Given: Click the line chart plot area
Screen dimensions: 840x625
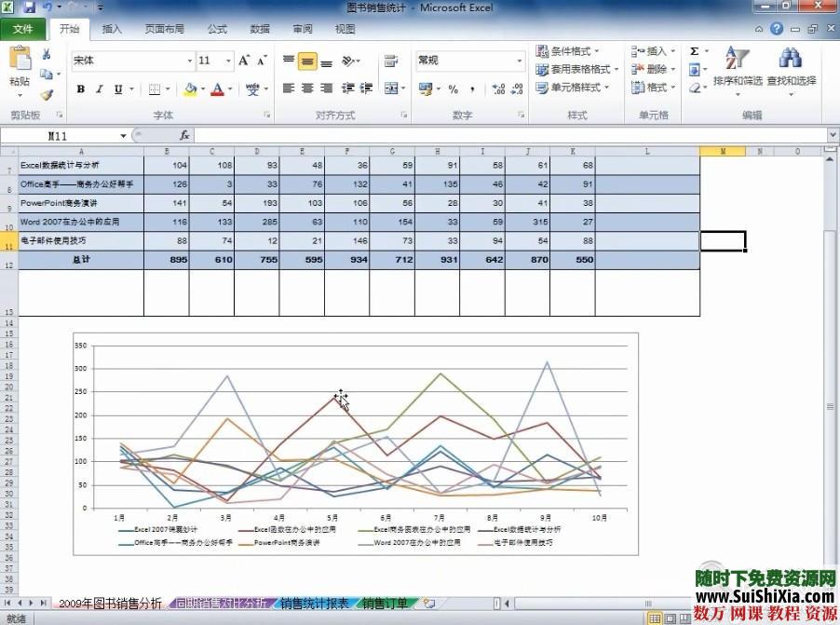Looking at the screenshot, I should coord(360,427).
